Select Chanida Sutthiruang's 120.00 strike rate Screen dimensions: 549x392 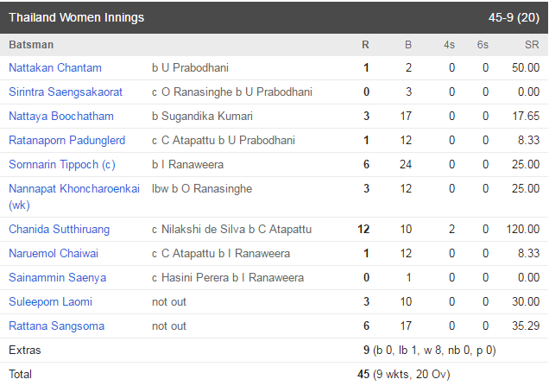pyautogui.click(x=523, y=229)
